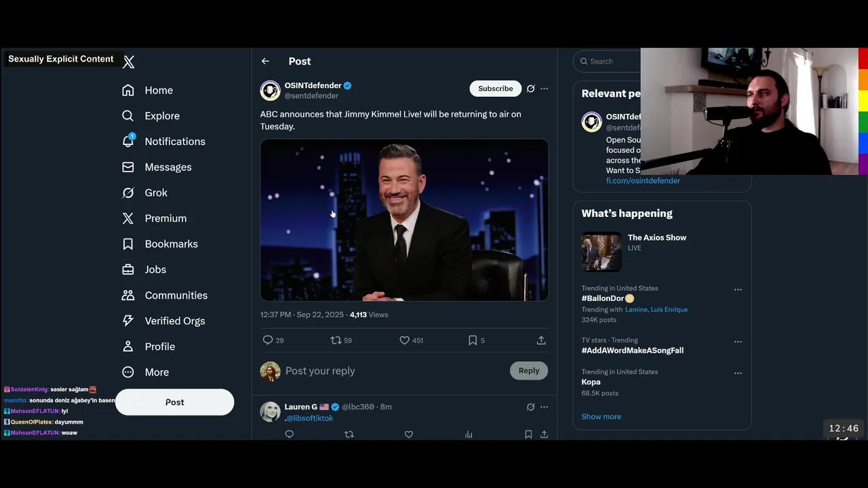Open options for #AddAWordMakeASongFall trend
This screenshot has height=488, width=868.
pyautogui.click(x=738, y=342)
